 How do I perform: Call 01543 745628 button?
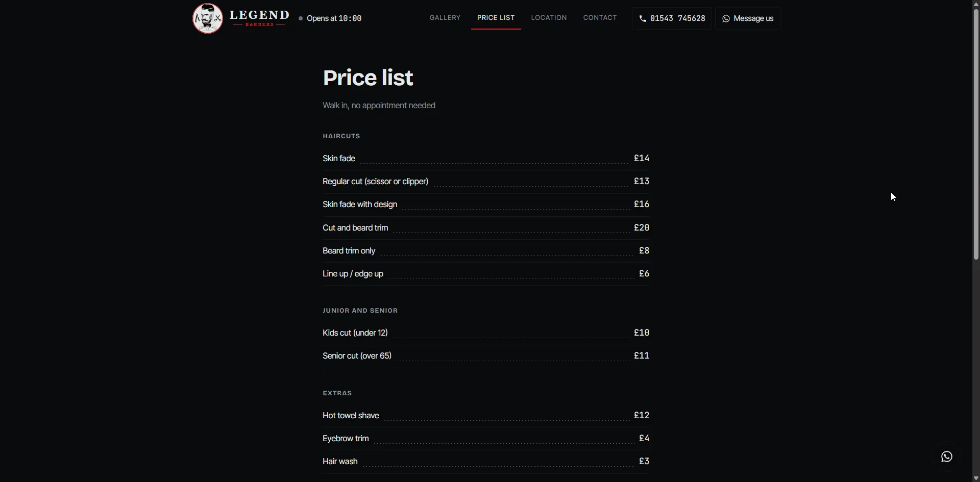click(672, 18)
